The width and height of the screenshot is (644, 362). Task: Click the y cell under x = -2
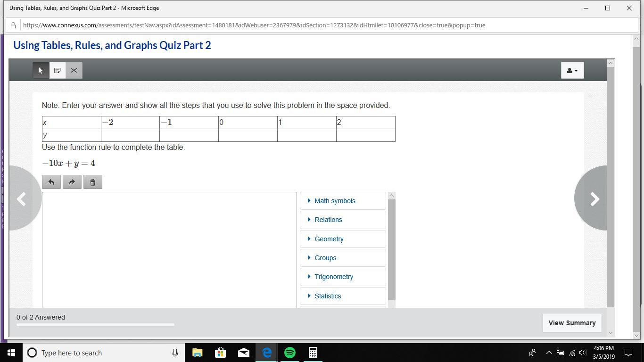pyautogui.click(x=130, y=135)
